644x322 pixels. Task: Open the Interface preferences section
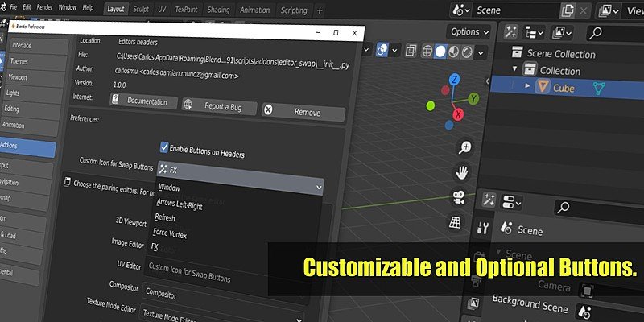pyautogui.click(x=39, y=47)
